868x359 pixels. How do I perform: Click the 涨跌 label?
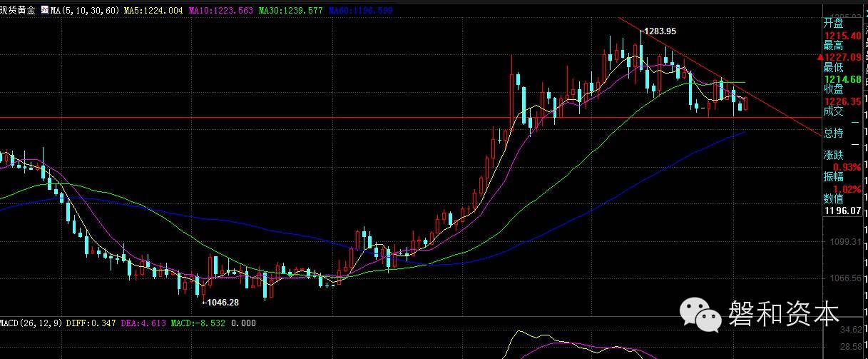(x=833, y=155)
